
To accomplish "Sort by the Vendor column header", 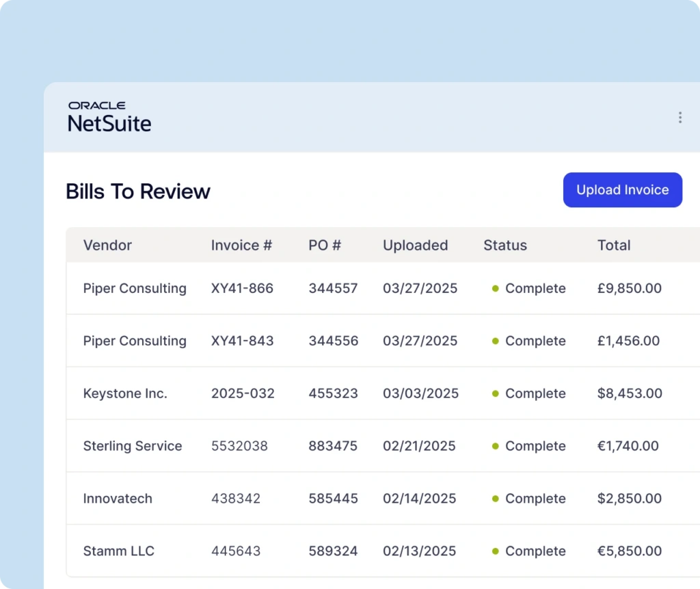I will [x=107, y=246].
